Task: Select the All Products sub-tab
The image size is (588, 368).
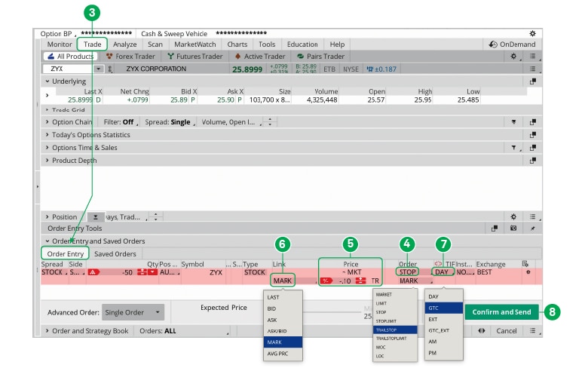Action: [x=71, y=57]
